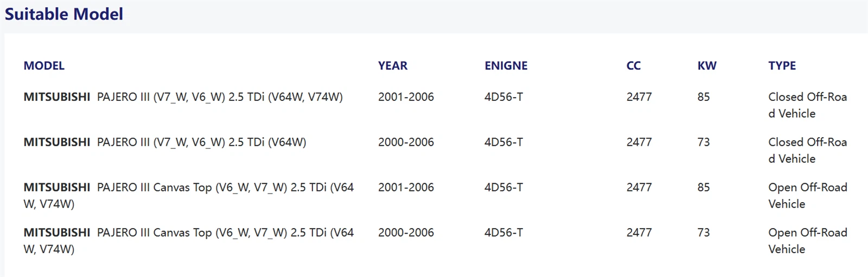
Task: Click 2477 CC value in last row
Action: pyautogui.click(x=639, y=233)
